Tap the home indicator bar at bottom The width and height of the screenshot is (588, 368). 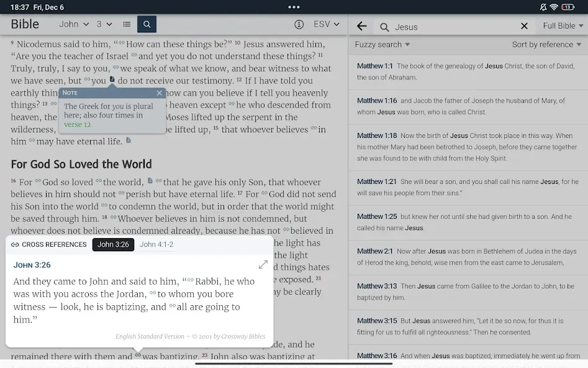click(294, 364)
